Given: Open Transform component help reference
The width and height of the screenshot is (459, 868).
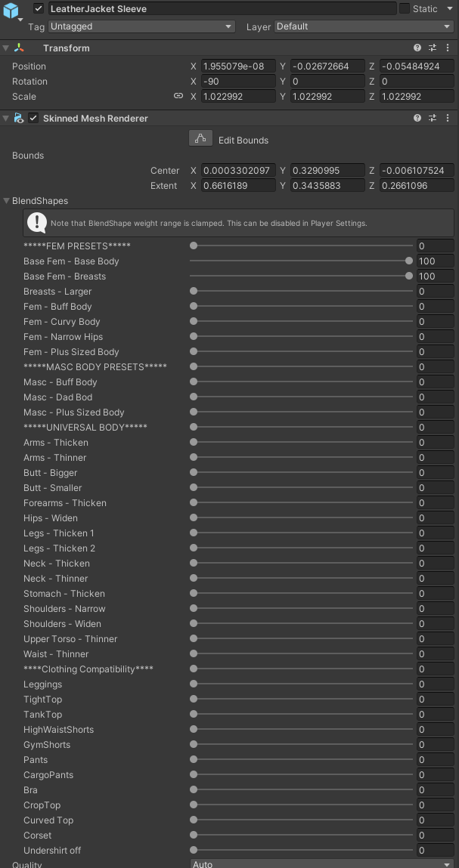Looking at the screenshot, I should [x=417, y=48].
